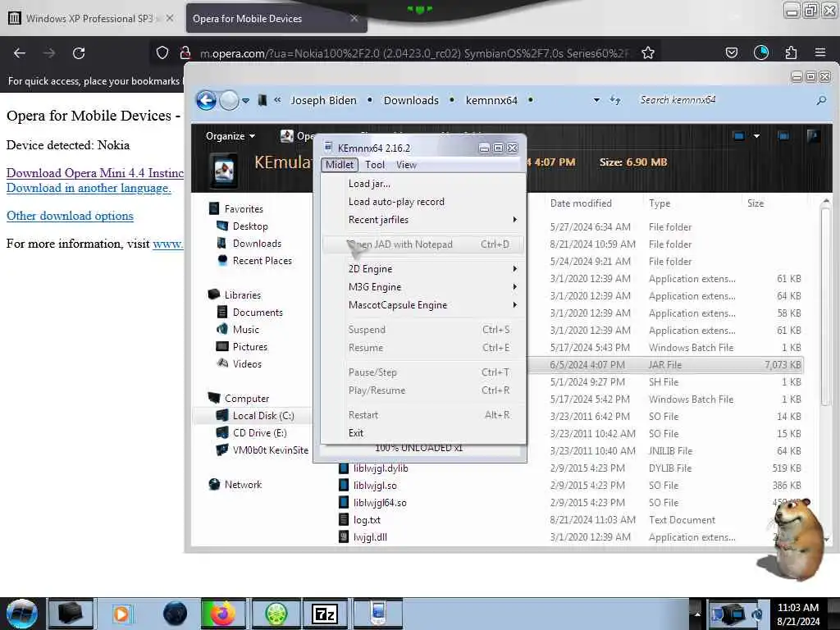Select lwjgl.dll file
This screenshot has height=630, width=840.
[370, 536]
